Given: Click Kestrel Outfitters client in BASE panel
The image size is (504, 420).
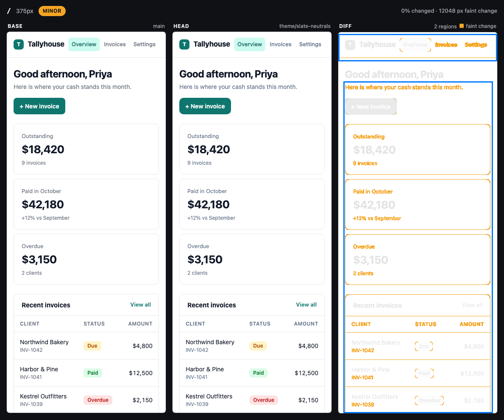Looking at the screenshot, I should point(43,396).
